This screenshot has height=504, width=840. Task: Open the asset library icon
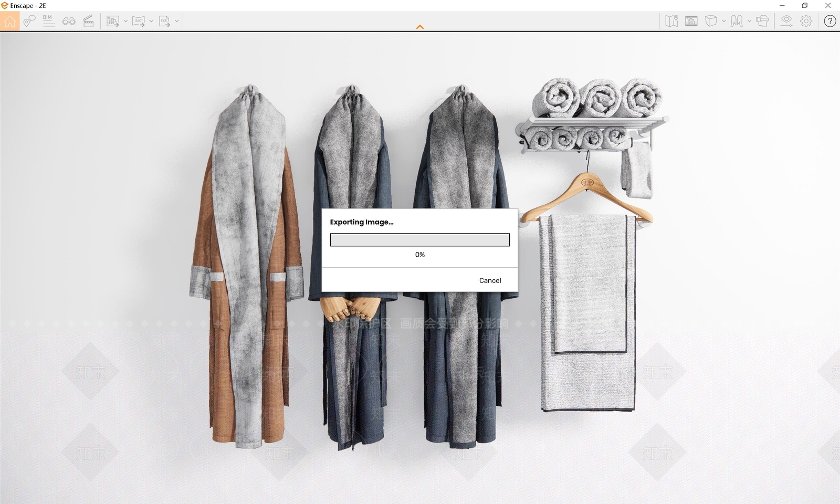pyautogui.click(x=691, y=21)
